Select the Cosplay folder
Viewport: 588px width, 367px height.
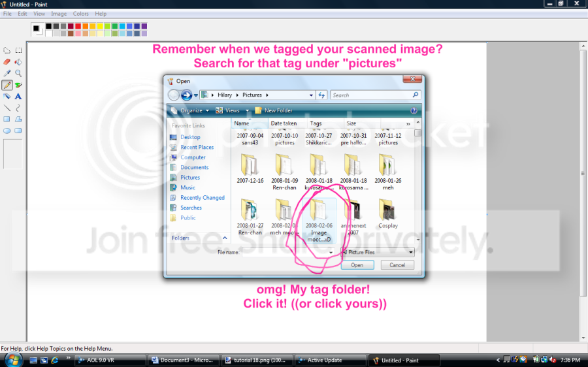pos(387,214)
